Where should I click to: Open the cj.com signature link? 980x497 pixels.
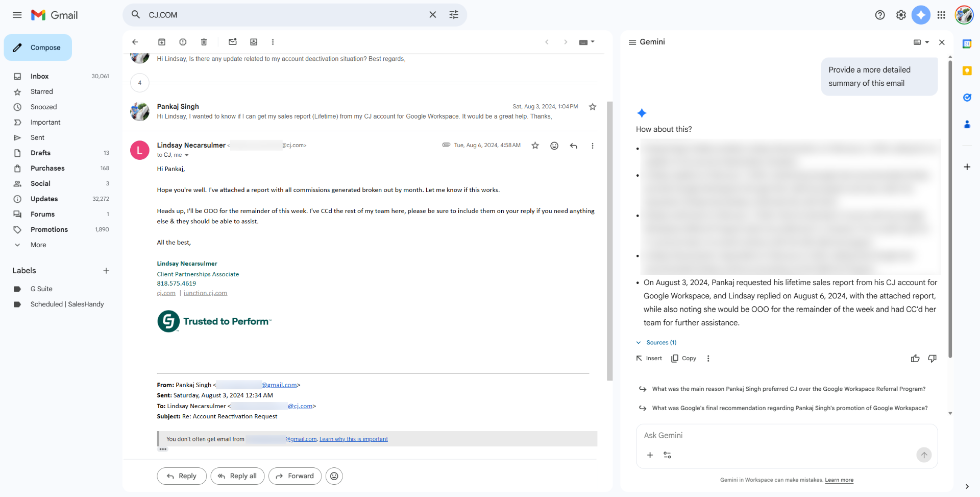[x=166, y=293]
